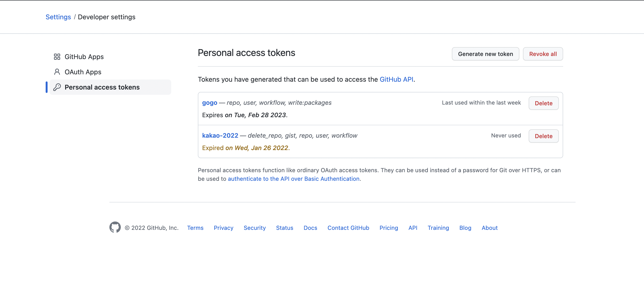Viewport: 644px width, 302px height.
Task: Open OAuth Apps in sidebar
Action: 83,72
